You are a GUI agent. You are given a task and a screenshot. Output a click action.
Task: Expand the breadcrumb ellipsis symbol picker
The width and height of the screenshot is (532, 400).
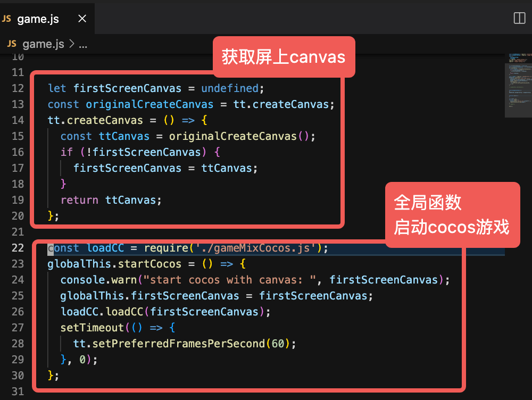[82, 44]
